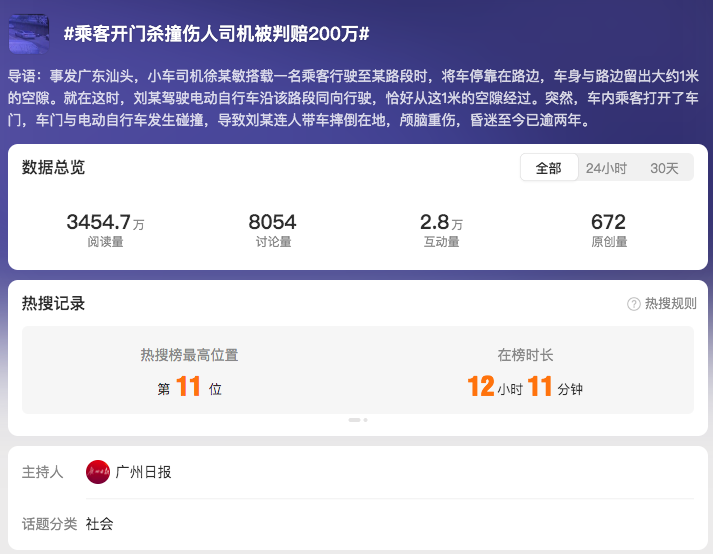
Task: Open the 热搜规则 text link
Action: click(670, 304)
